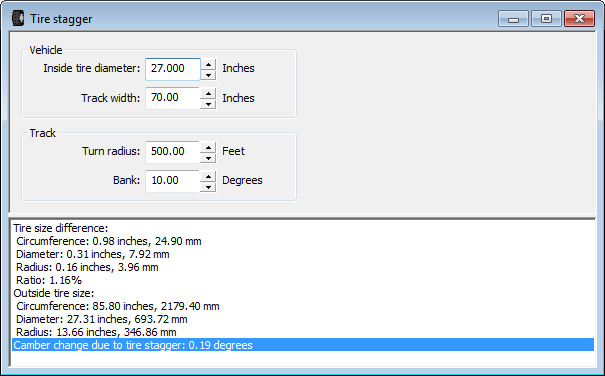Minimize the Tire stagger window
The width and height of the screenshot is (605, 376).
(513, 19)
